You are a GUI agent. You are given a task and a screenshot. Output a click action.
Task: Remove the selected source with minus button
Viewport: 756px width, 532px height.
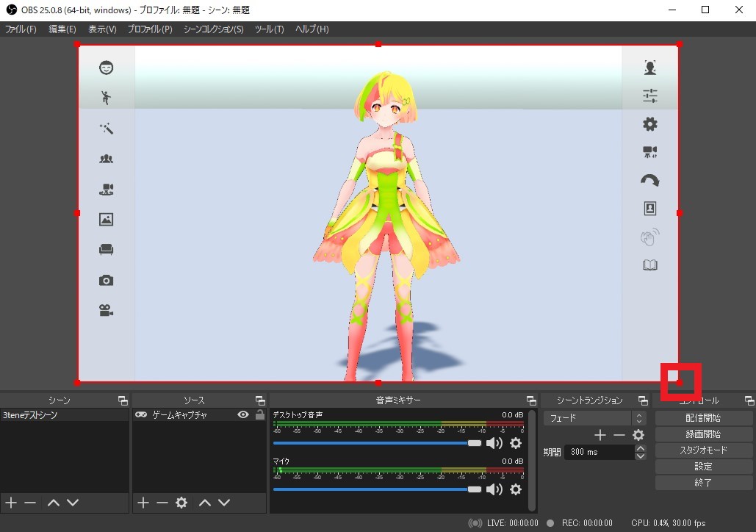162,503
